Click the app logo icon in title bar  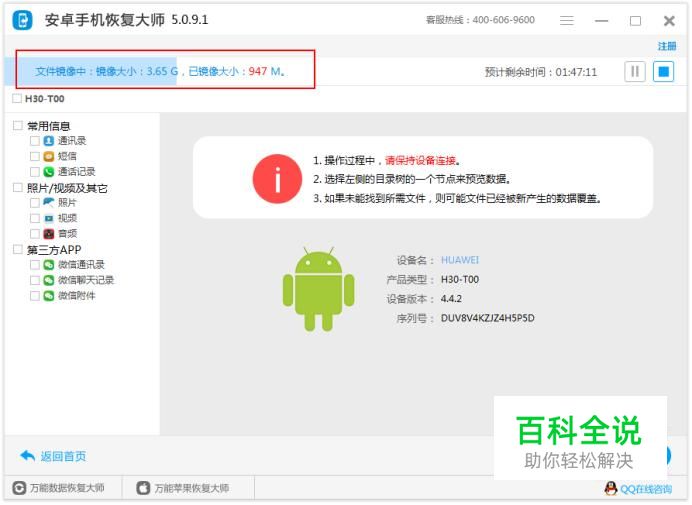(22, 20)
